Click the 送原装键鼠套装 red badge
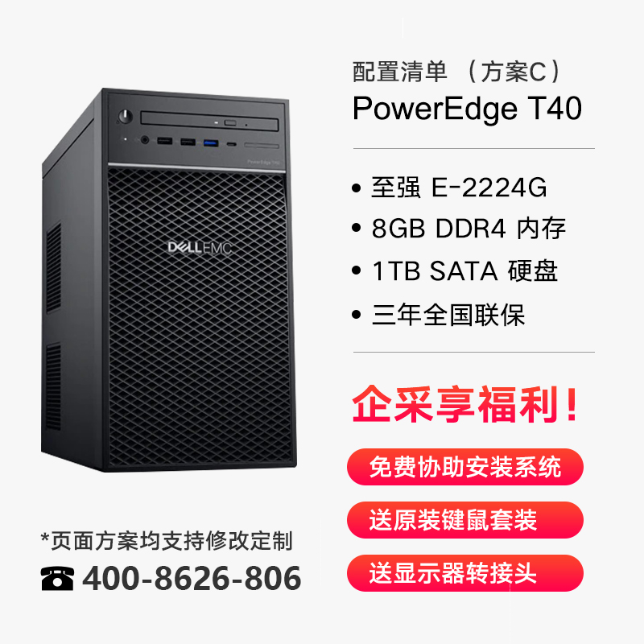This screenshot has width=644, height=644. pos(465,520)
